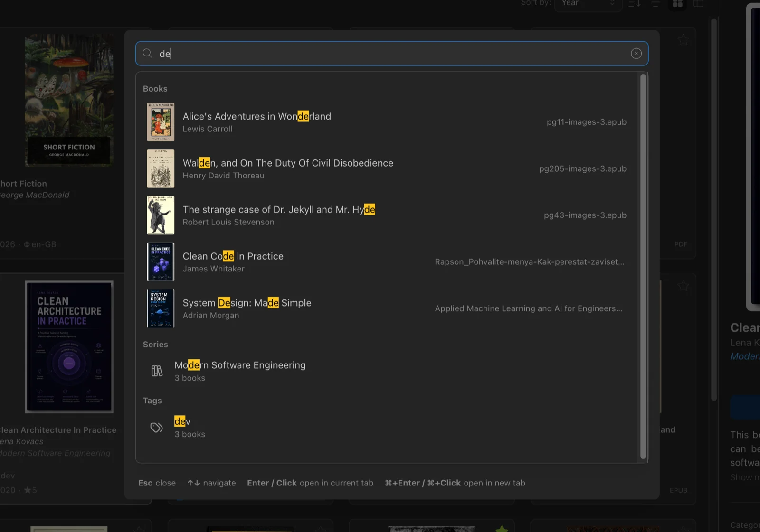760x532 pixels.
Task: Click the Walden cover thumbnail
Action: pos(161,168)
